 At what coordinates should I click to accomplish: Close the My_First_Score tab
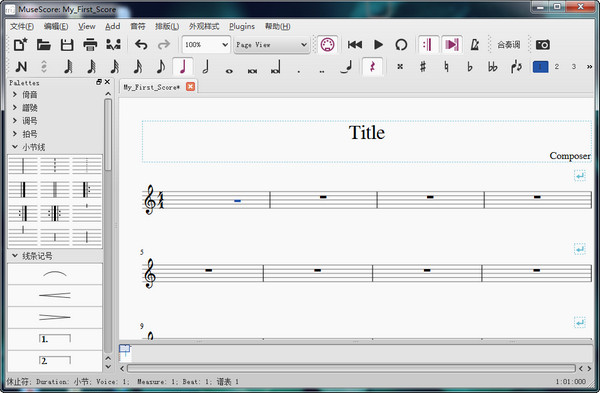190,87
